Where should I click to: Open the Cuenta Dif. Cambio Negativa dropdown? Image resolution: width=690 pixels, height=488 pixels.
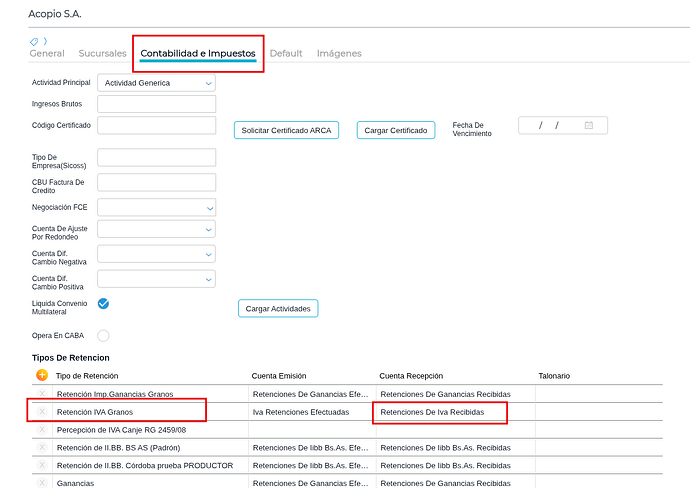coord(156,254)
